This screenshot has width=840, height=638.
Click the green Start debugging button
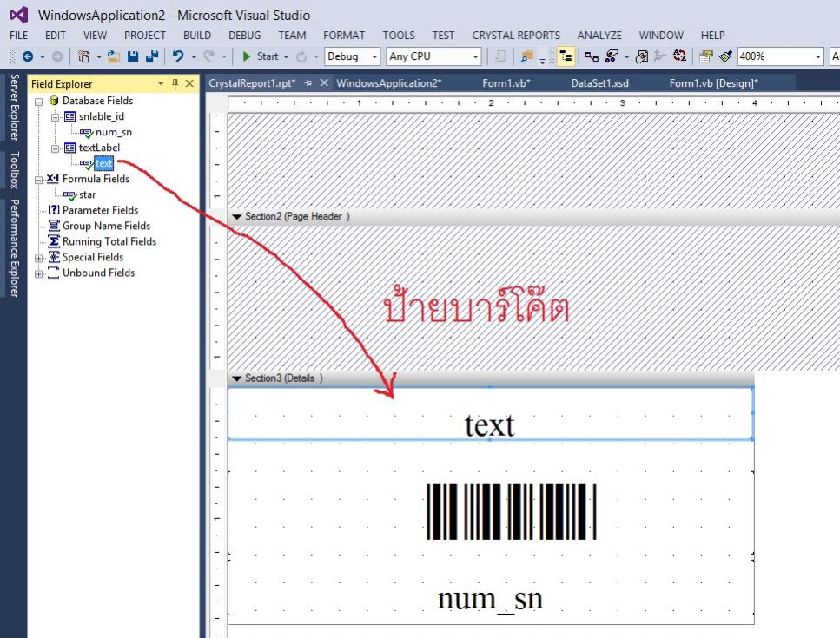coord(247,56)
